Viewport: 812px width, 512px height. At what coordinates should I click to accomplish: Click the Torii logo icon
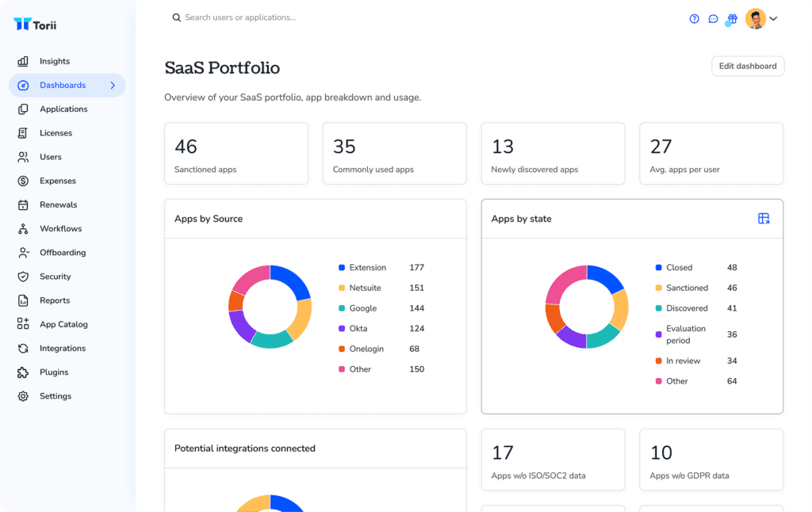(x=21, y=24)
